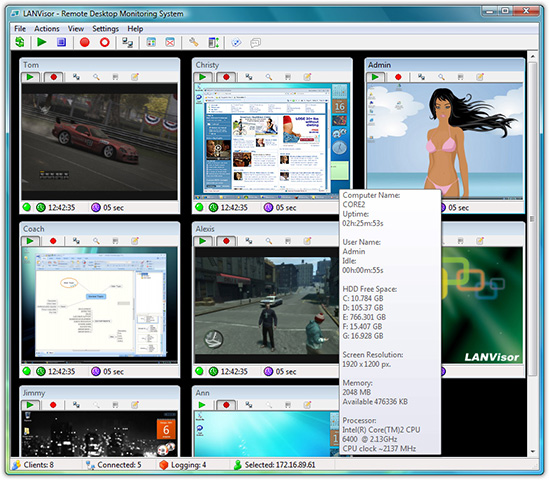Open the File menu

click(x=20, y=29)
